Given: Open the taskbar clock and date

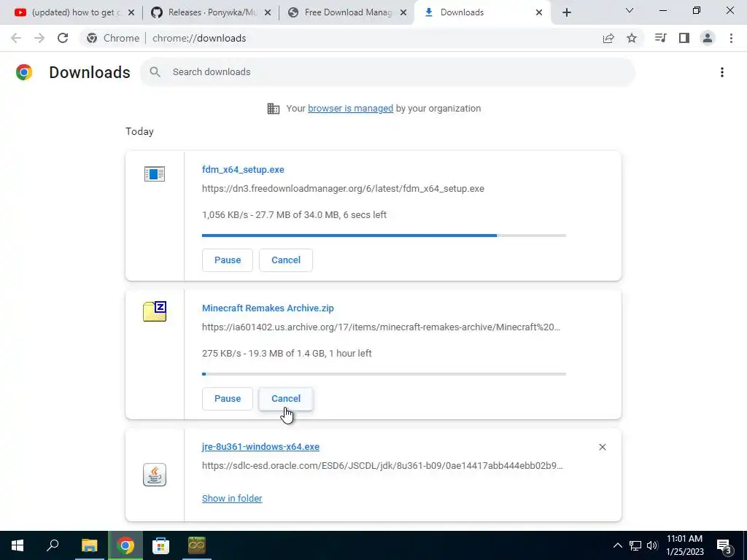Looking at the screenshot, I should click(684, 545).
